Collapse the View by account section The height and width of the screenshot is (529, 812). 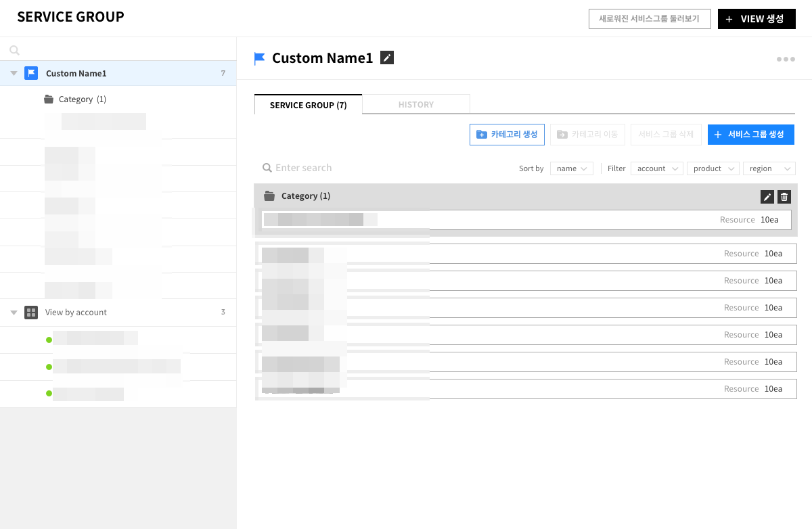(14, 313)
